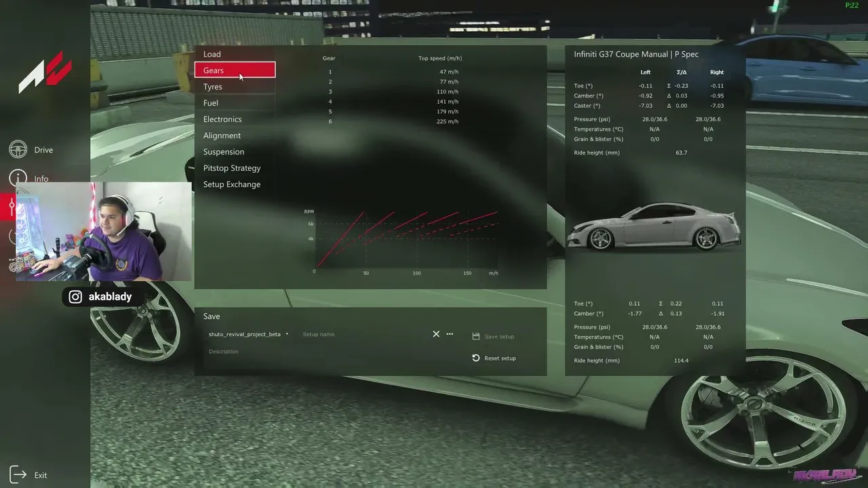868x488 pixels.
Task: Click the rear right camber value -1.91
Action: [717, 314]
